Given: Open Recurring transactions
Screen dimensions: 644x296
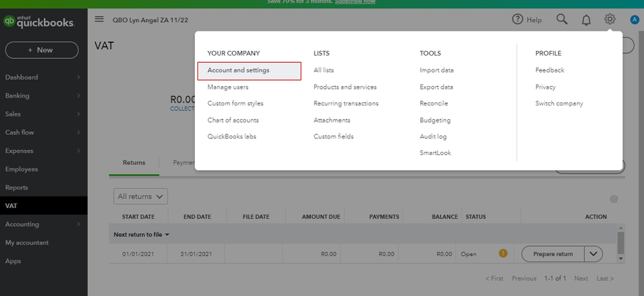Looking at the screenshot, I should 346,103.
